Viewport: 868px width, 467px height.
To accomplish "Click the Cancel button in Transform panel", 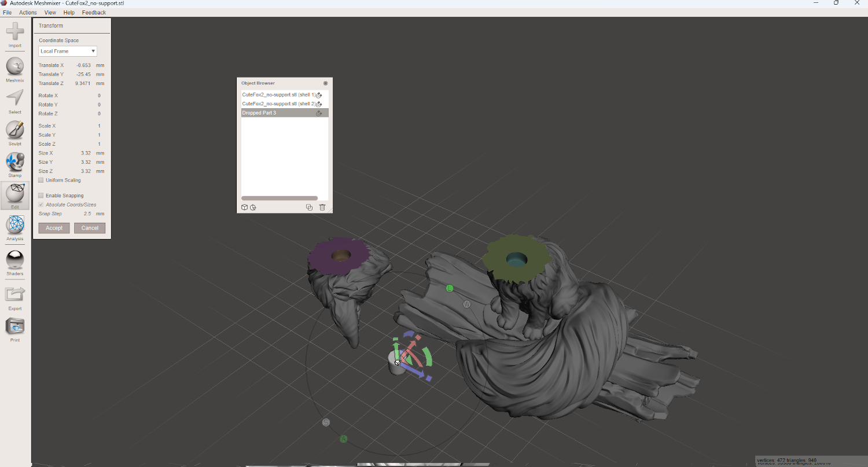I will tap(90, 228).
